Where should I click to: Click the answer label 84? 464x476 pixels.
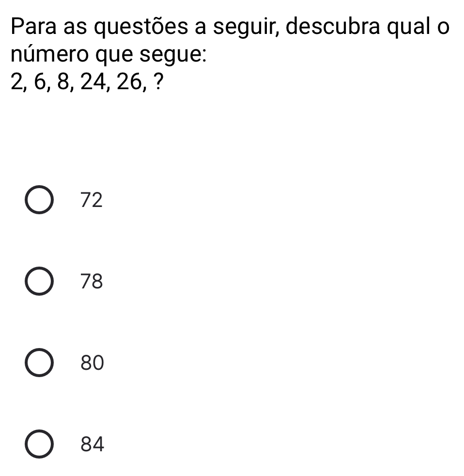pos(91,444)
